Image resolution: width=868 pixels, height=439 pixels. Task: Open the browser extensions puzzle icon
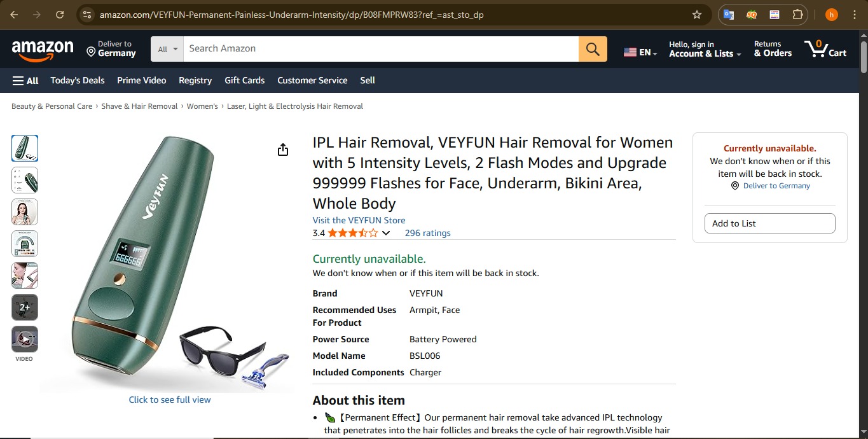797,15
